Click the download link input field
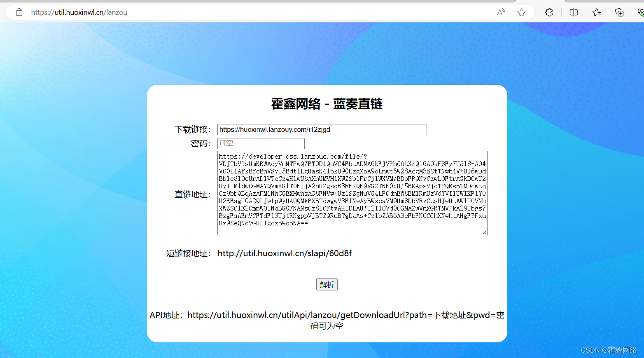Image resolution: width=644 pixels, height=358 pixels. [x=322, y=129]
